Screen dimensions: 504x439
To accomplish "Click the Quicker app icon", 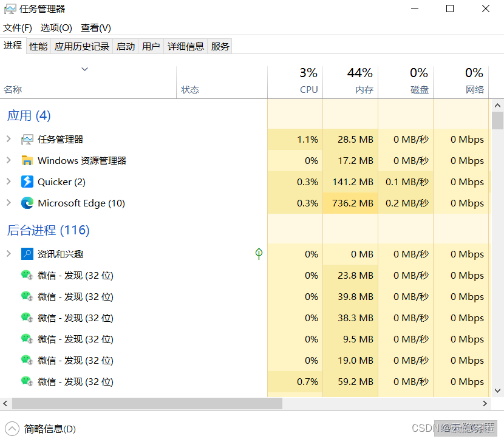I will click(x=27, y=182).
